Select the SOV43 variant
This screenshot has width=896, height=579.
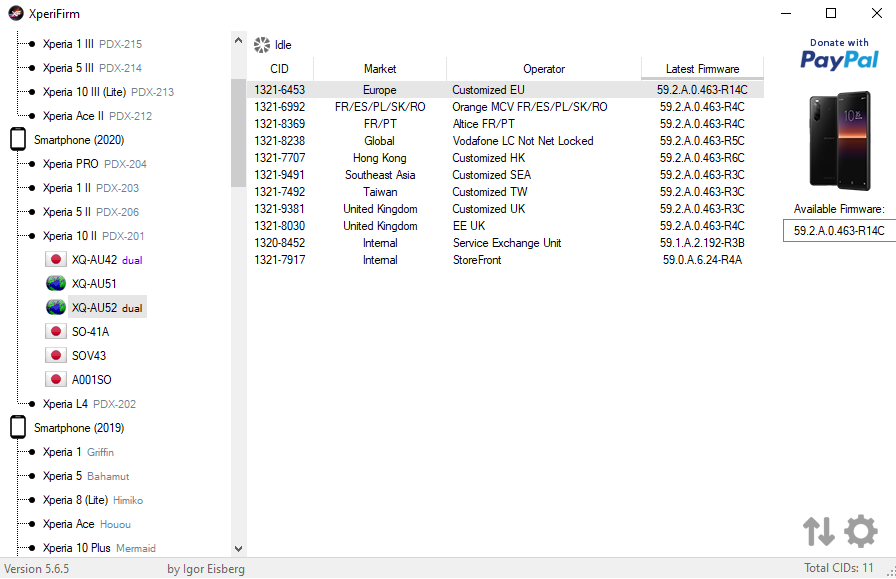tap(89, 356)
